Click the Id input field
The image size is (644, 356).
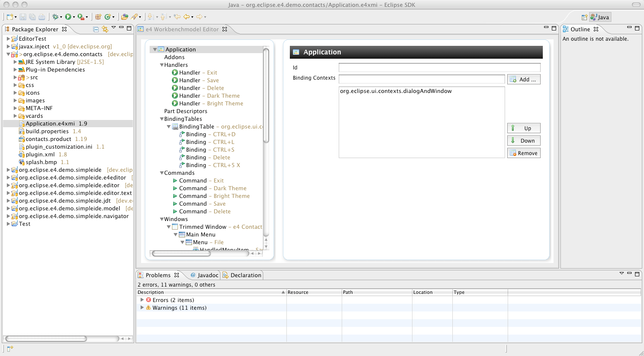pos(439,68)
